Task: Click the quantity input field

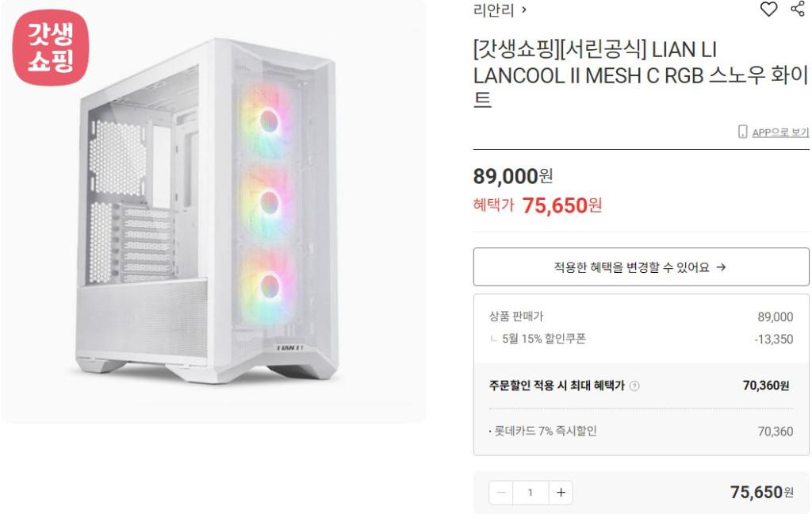Action: (530, 493)
